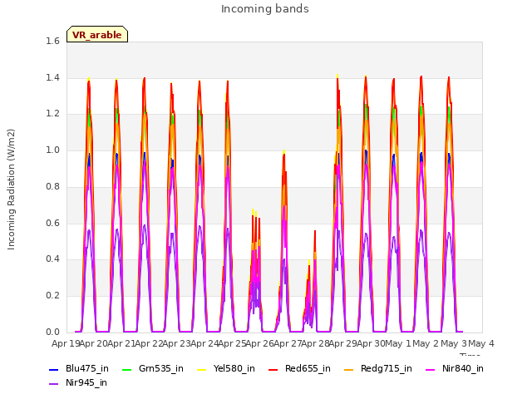Click the Apr 29 x-axis date label
The image size is (532, 399).
point(343,343)
